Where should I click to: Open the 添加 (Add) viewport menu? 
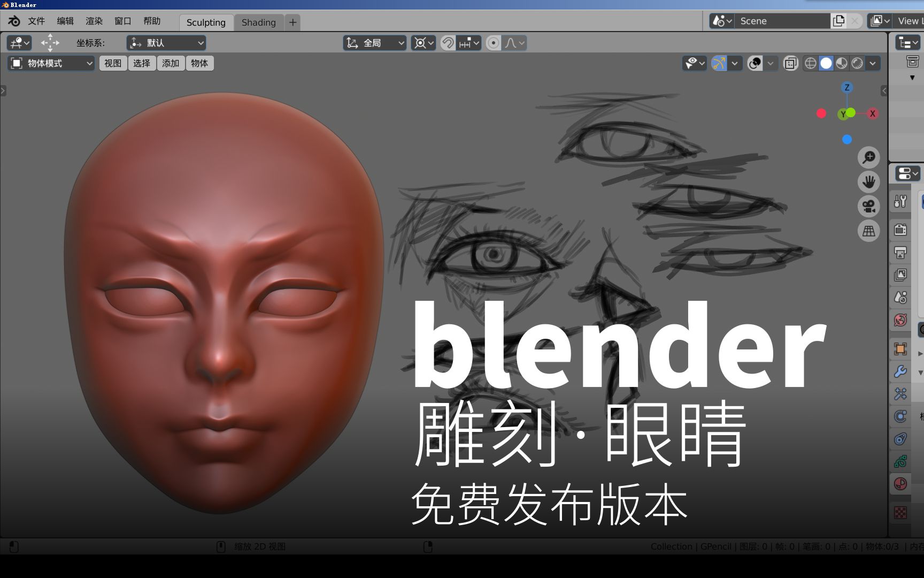click(x=171, y=63)
